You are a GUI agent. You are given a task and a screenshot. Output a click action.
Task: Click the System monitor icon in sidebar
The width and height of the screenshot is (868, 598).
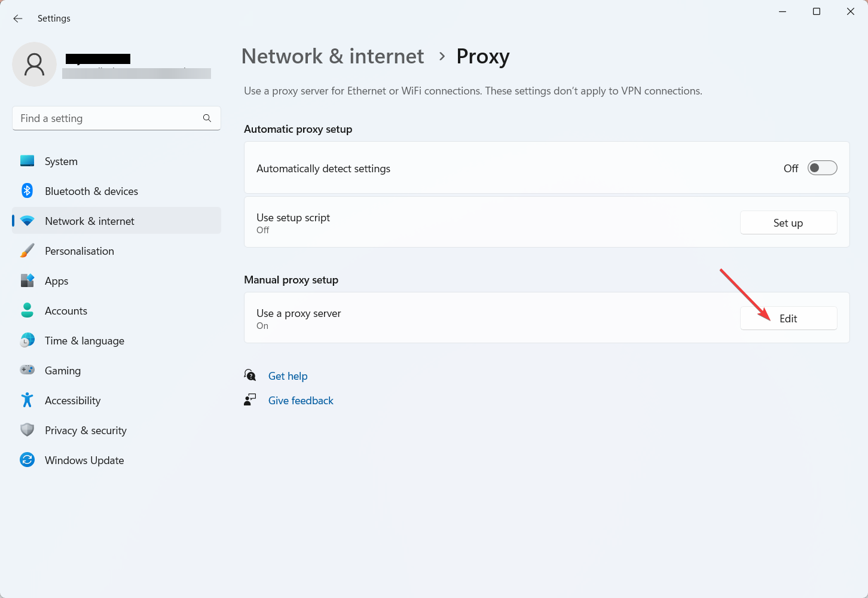[27, 161]
